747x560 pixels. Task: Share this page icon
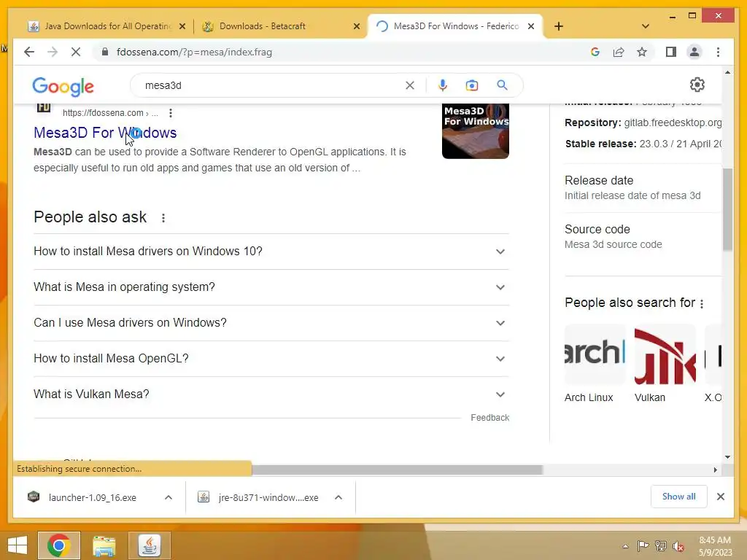pos(619,52)
